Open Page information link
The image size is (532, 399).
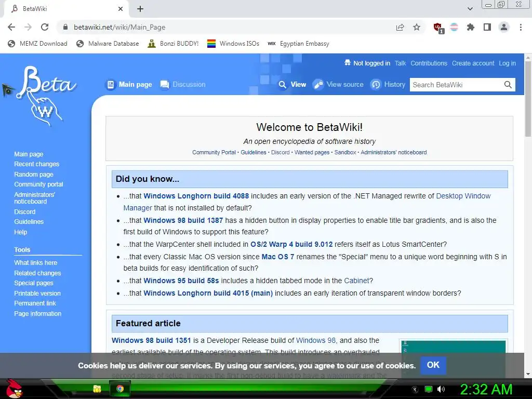coord(37,313)
